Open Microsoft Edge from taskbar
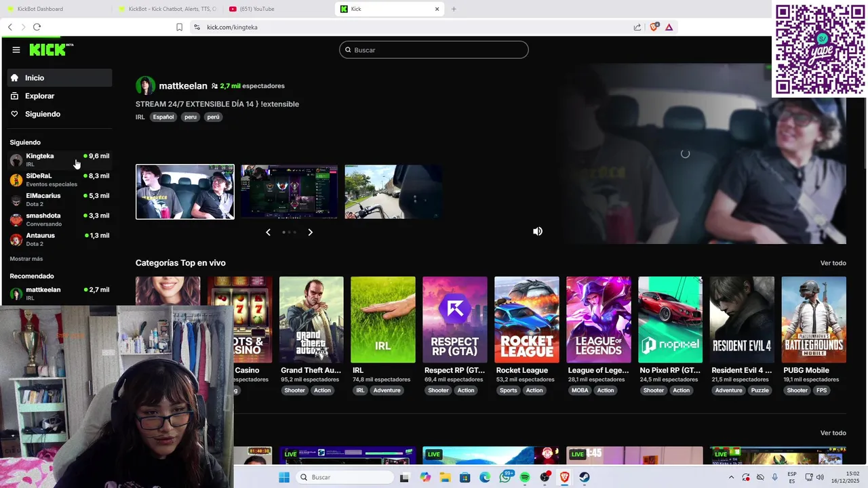This screenshot has height=488, width=868. [x=485, y=477]
